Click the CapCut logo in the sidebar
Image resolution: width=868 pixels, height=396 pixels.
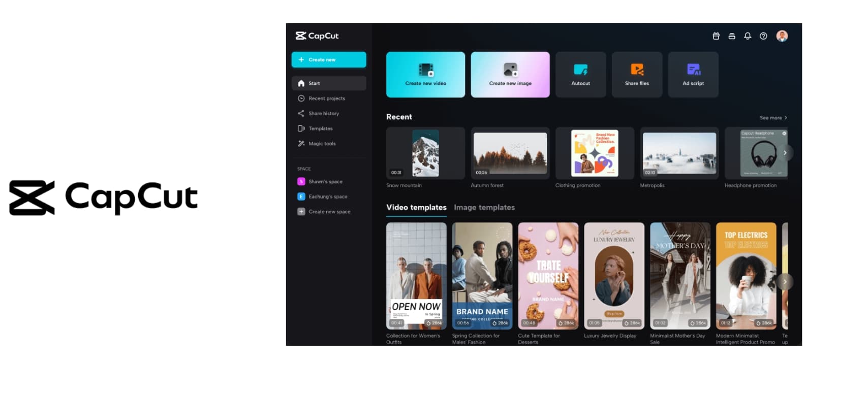coord(317,36)
